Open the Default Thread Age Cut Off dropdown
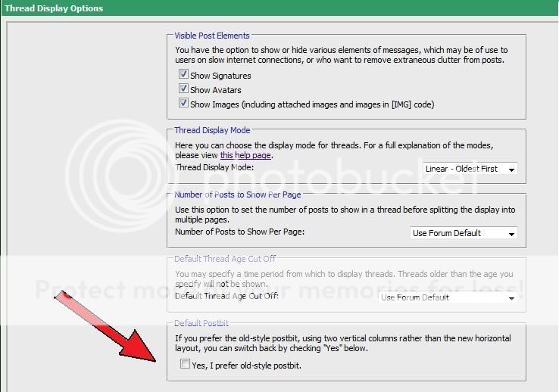Viewport: 559px width, 392px height. tap(447, 297)
